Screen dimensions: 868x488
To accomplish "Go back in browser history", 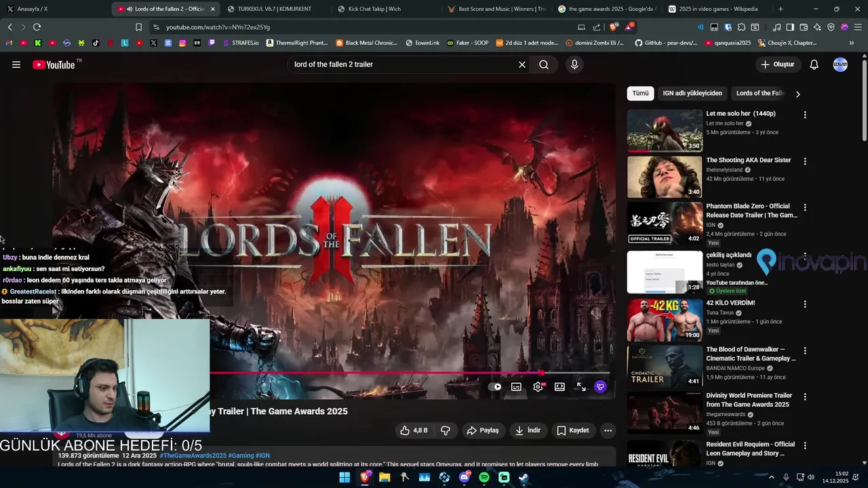I will [x=9, y=27].
